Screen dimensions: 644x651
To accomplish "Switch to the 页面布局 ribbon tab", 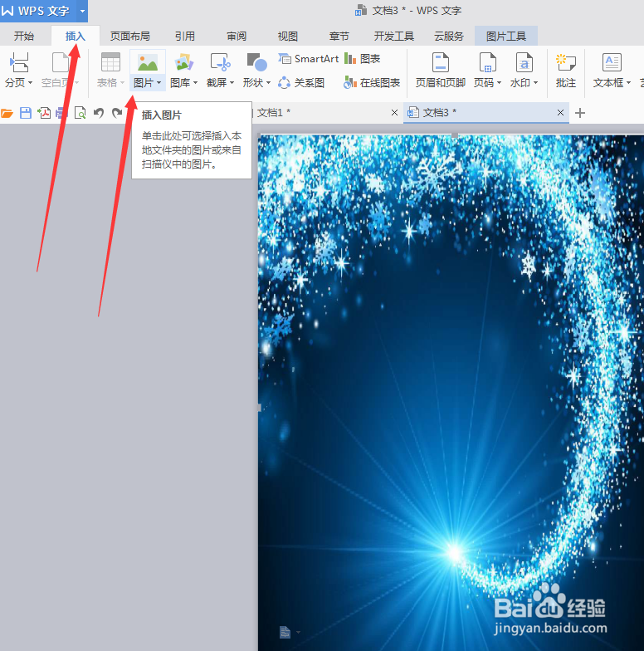I will tap(129, 37).
